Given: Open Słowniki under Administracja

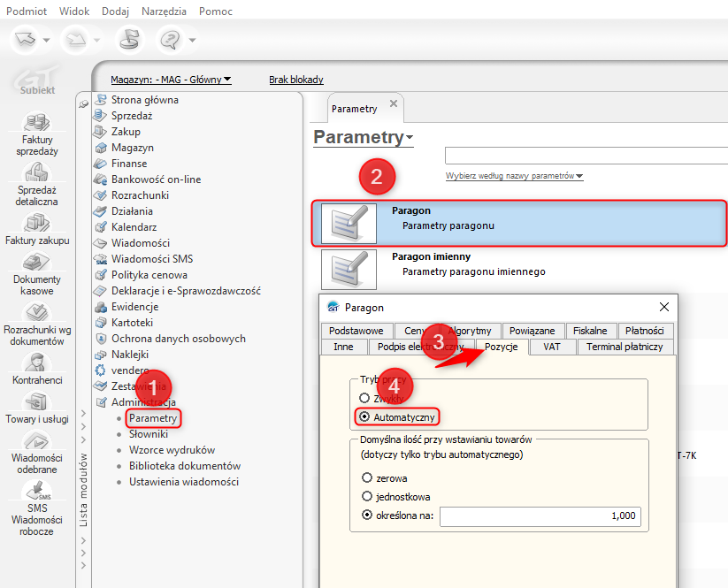Looking at the screenshot, I should click(149, 434).
